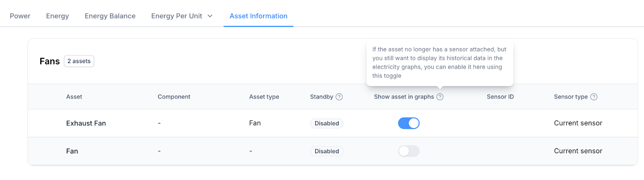The image size is (644, 180).
Task: Click the Sensor ID column header
Action: click(x=500, y=97)
